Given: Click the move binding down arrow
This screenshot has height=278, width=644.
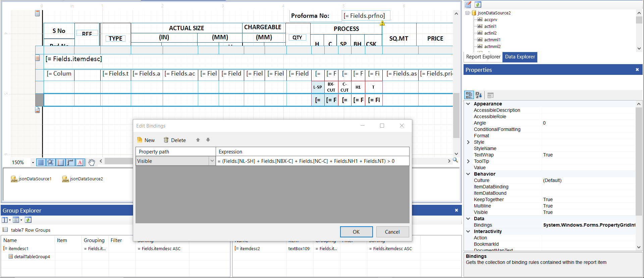Looking at the screenshot, I should [x=208, y=140].
